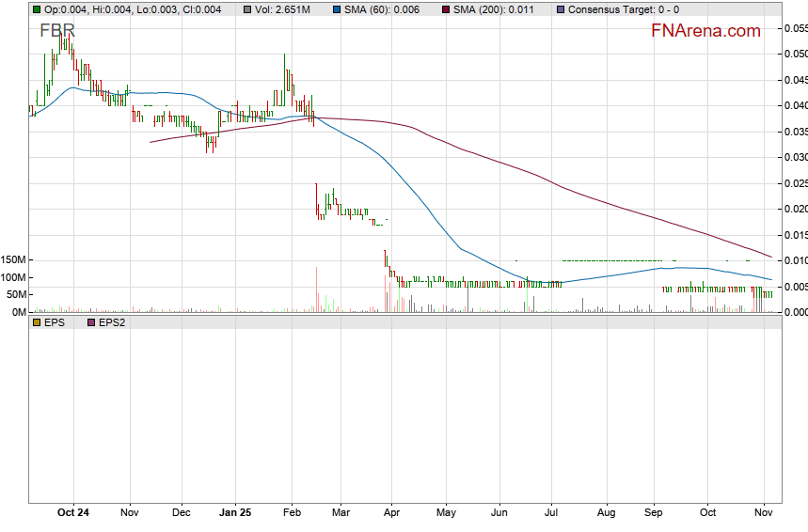Click the Jan 25 date axis label
This screenshot has width=808, height=532.
click(x=234, y=512)
